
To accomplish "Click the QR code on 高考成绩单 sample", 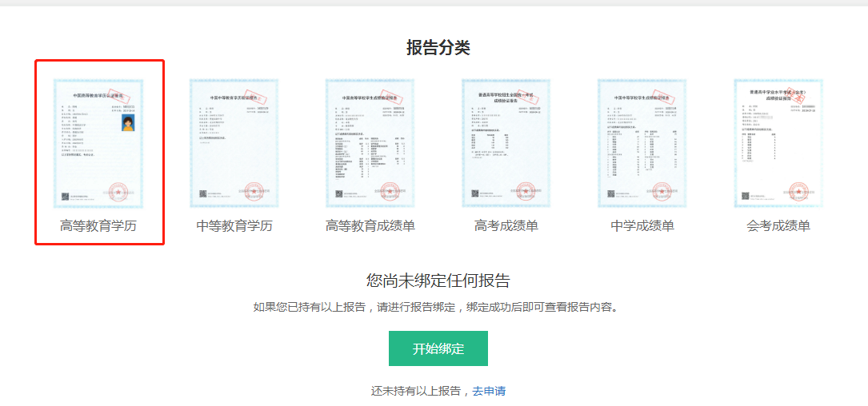I will (474, 194).
